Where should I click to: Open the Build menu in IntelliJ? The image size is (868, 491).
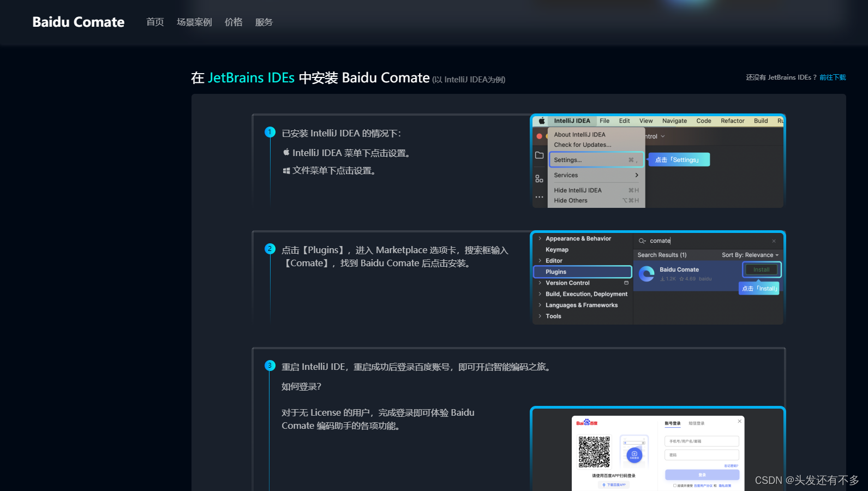(761, 121)
